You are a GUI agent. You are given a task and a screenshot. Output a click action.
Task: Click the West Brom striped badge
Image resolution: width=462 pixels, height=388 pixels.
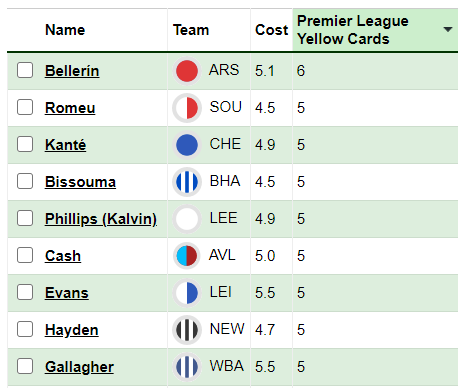point(187,367)
